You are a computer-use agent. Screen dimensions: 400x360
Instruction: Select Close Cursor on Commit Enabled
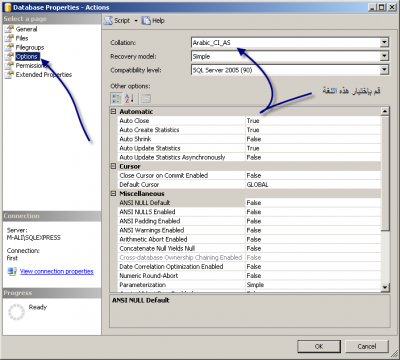click(x=249, y=176)
